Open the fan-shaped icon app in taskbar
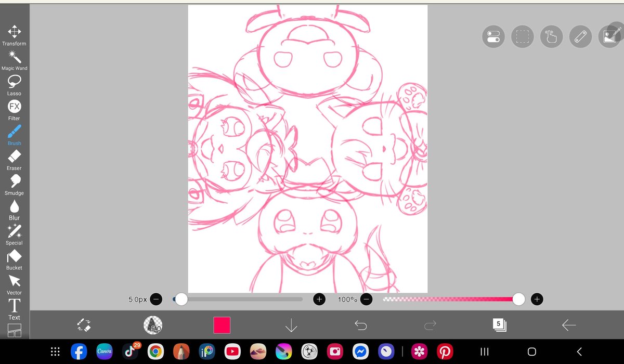Viewport: 624px width, 364px height. [x=309, y=352]
